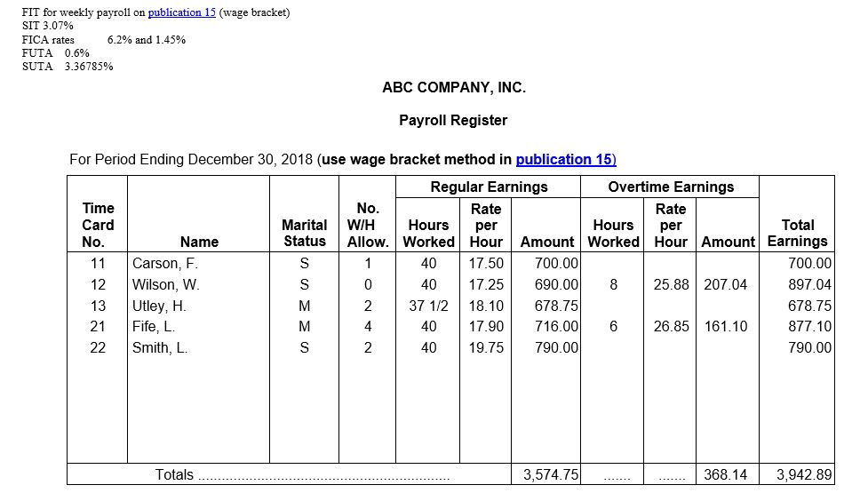868x501 pixels.
Task: Click the Time Card No. column header
Action: coord(98,225)
